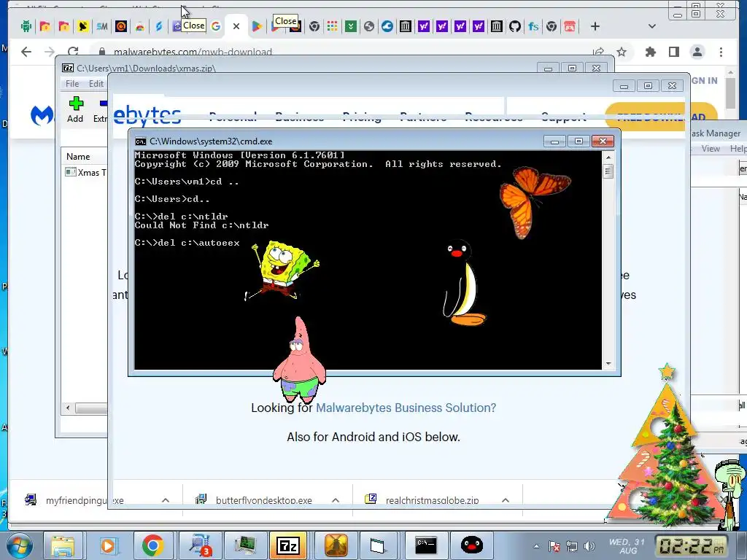Click the cmd scrollbar down arrow
Viewport: 747px width, 560px height.
pyautogui.click(x=608, y=364)
